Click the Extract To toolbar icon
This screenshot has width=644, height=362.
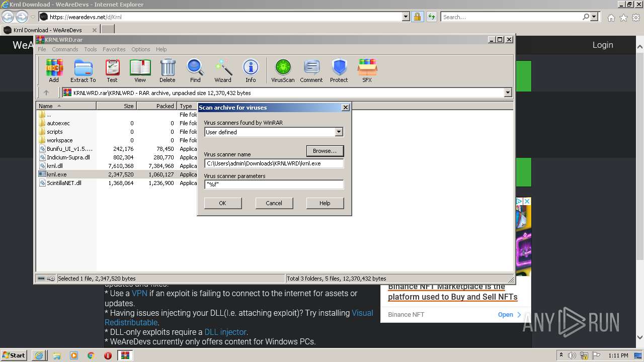click(83, 70)
